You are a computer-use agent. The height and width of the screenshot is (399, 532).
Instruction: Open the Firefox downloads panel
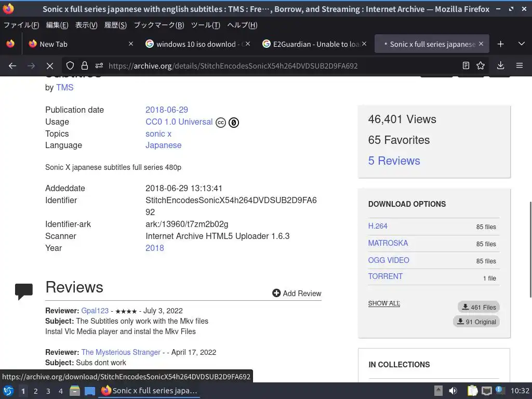click(500, 66)
